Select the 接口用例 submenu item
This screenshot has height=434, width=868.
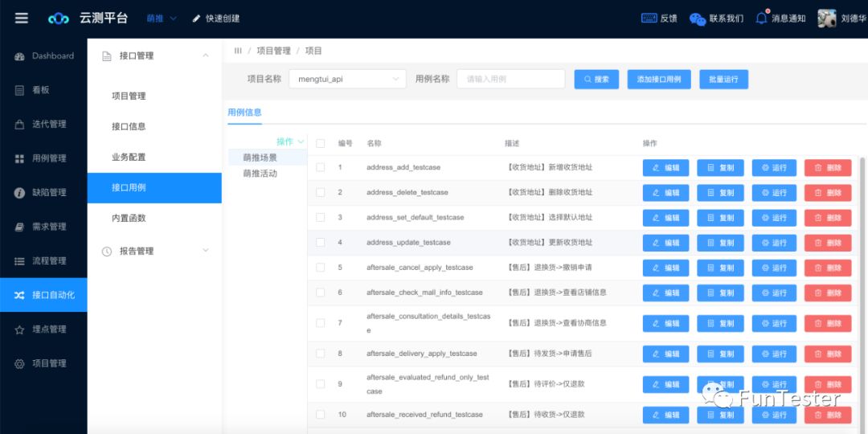click(x=154, y=187)
